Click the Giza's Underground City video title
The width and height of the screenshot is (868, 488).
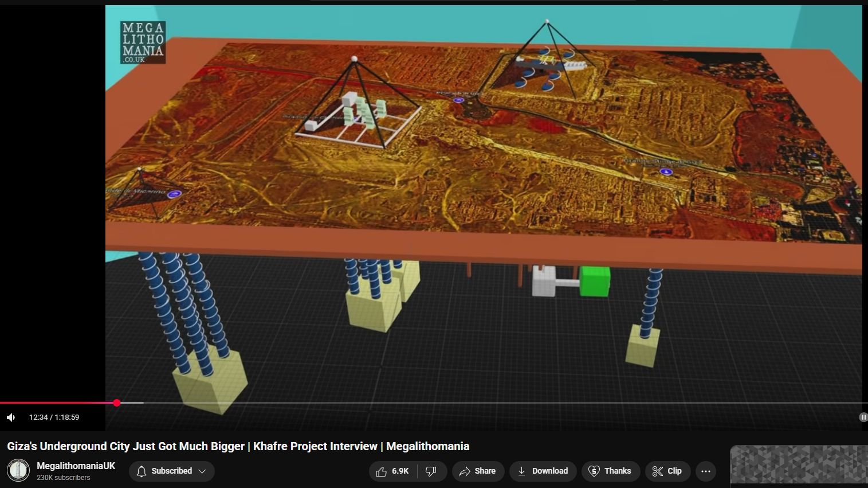click(x=238, y=446)
